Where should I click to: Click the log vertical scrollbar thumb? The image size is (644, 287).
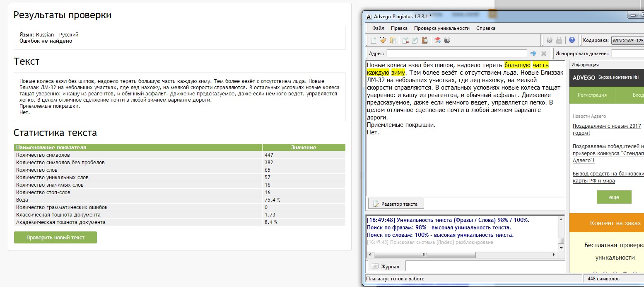pos(561,241)
